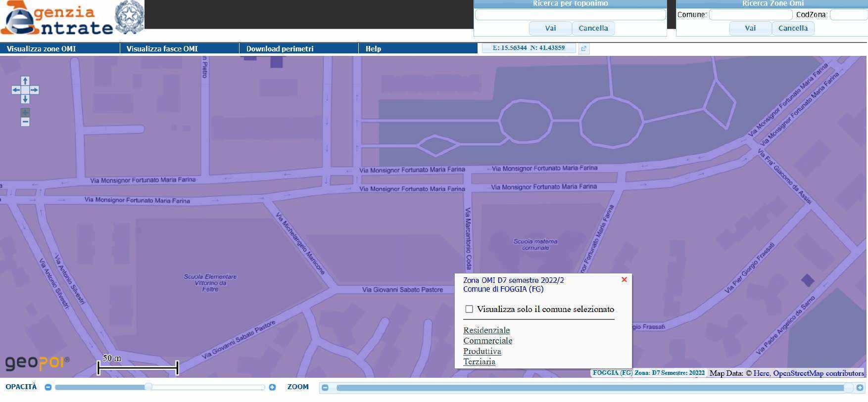
Task: Click the opacity slider handle
Action: [148, 387]
